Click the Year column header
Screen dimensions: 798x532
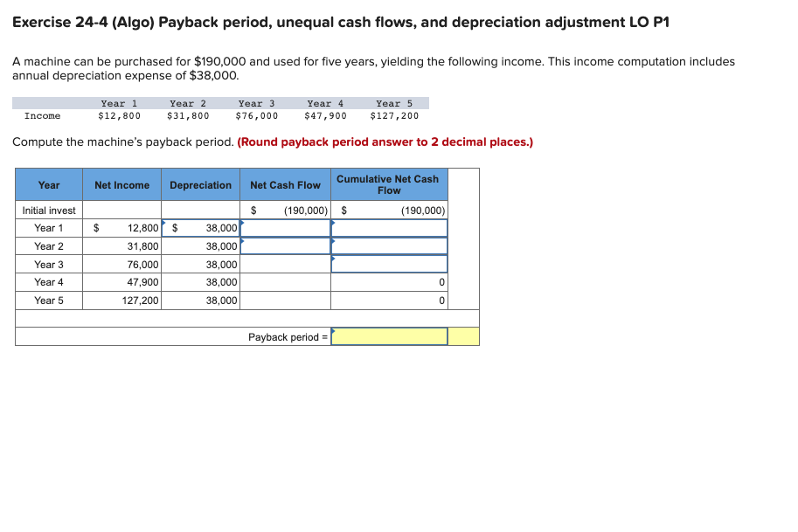48,183
